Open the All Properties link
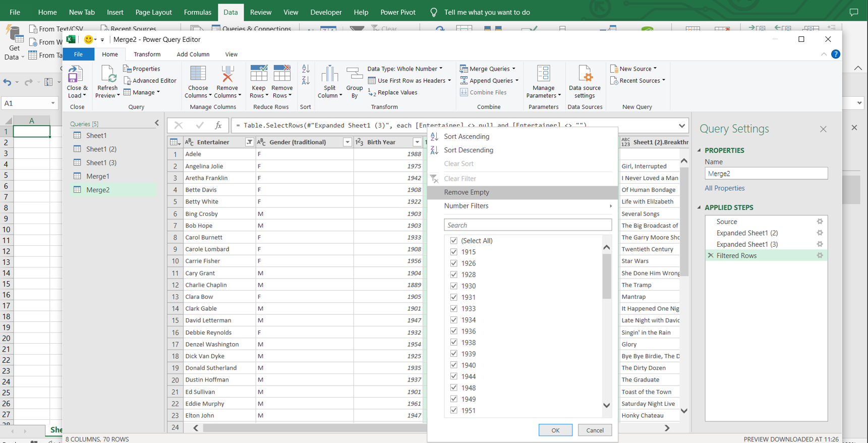This screenshot has height=443, width=868. [x=724, y=188]
